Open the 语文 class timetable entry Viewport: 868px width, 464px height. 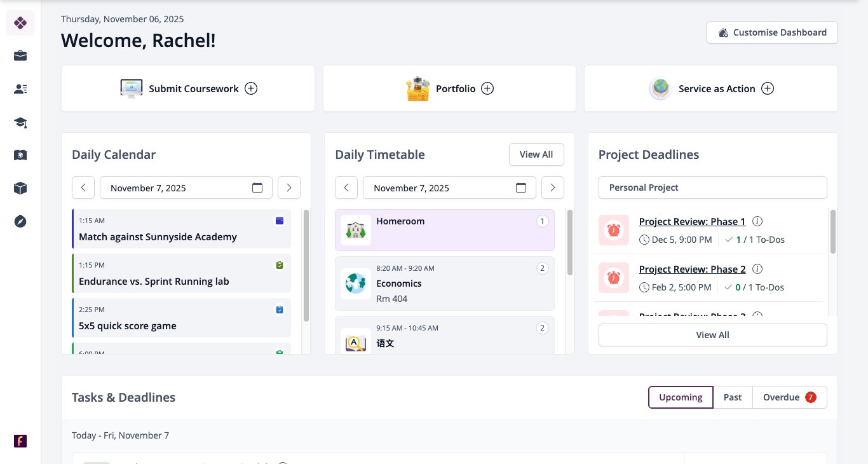(x=445, y=335)
